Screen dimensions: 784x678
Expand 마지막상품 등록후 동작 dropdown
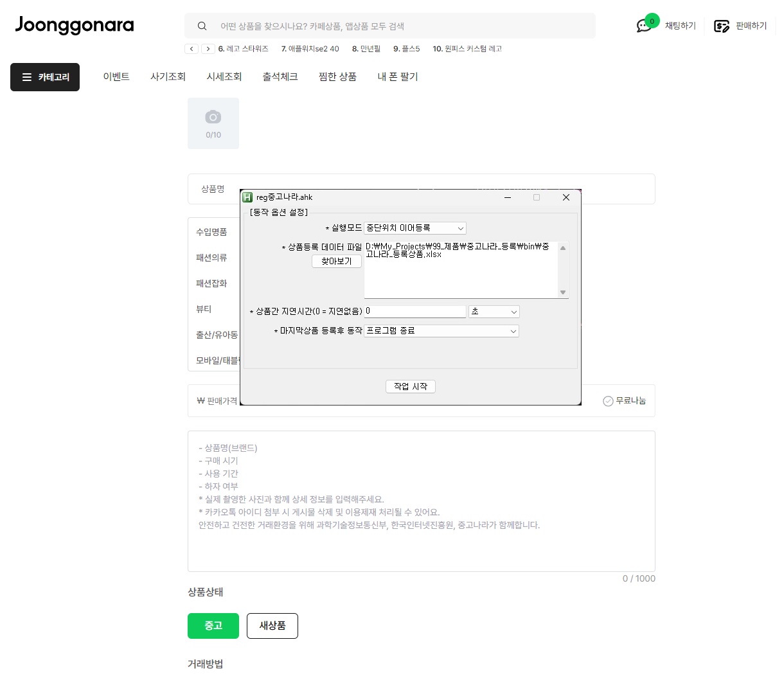click(441, 331)
